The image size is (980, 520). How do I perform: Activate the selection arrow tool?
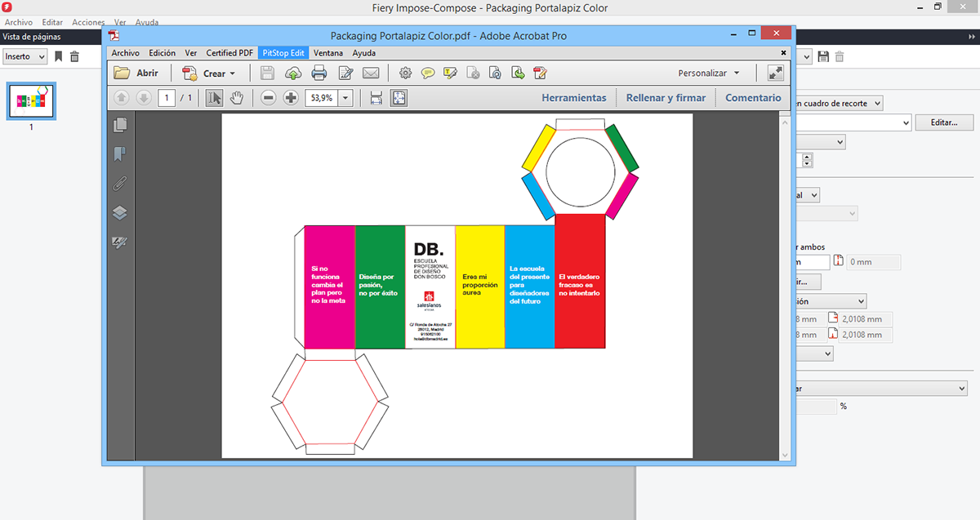pyautogui.click(x=214, y=98)
